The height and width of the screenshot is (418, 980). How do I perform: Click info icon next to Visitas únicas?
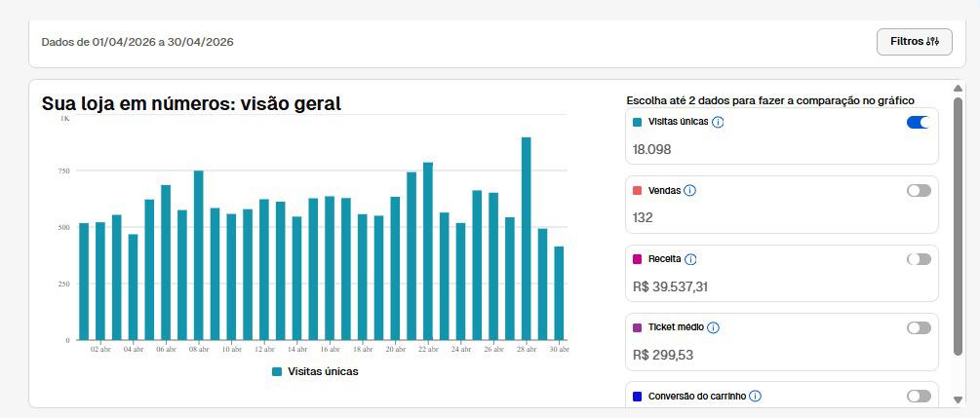point(718,123)
